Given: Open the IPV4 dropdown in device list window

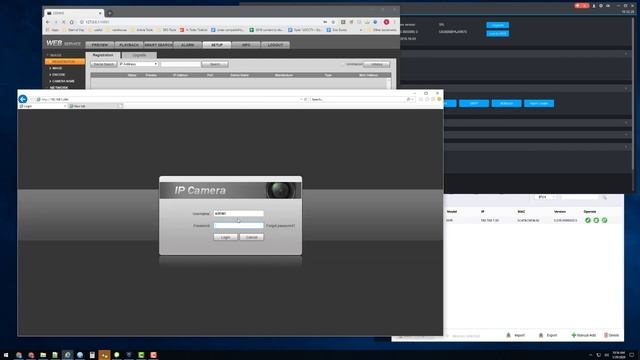Looking at the screenshot, I should tap(545, 197).
